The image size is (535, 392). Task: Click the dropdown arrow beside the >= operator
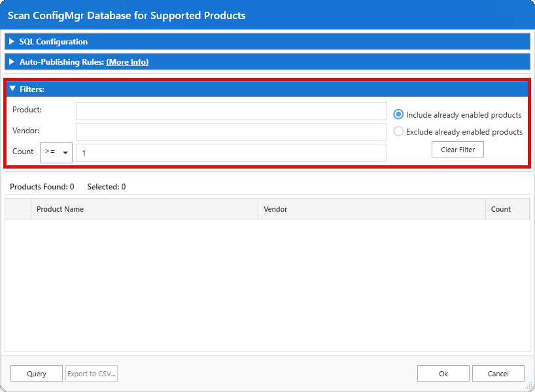click(x=65, y=152)
